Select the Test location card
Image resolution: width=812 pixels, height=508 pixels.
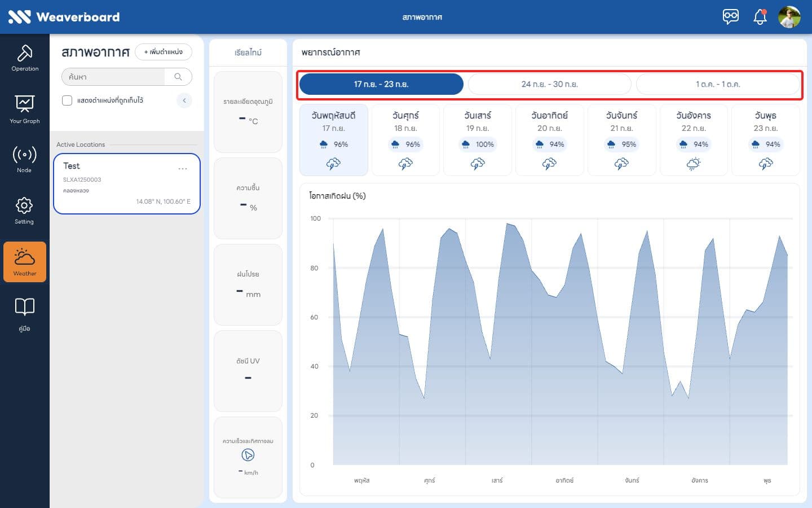[127, 184]
